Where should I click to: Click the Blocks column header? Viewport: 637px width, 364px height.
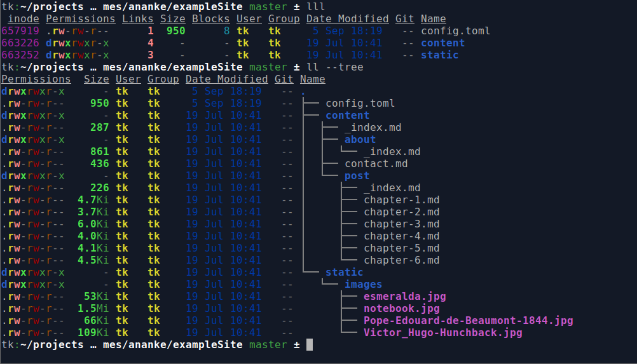coord(211,19)
